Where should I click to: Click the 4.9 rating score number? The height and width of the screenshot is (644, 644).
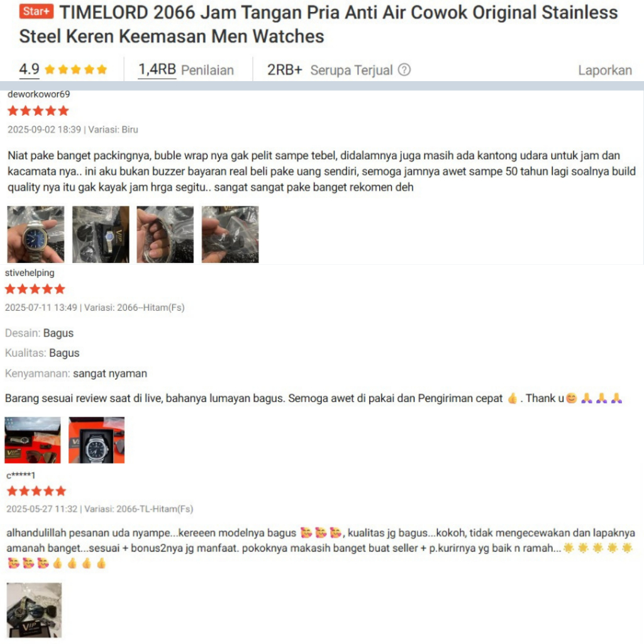coord(29,69)
